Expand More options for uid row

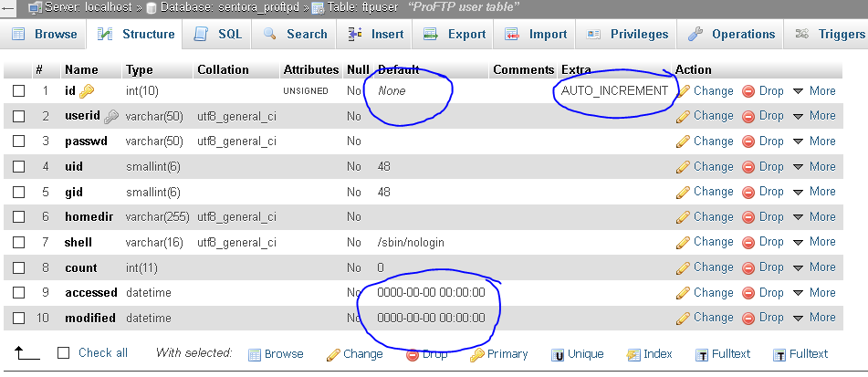(x=814, y=167)
